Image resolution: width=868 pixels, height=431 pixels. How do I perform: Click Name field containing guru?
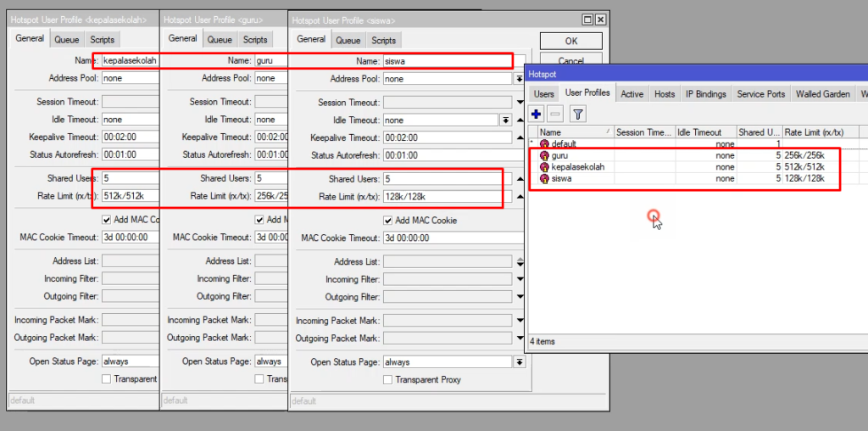(x=271, y=61)
